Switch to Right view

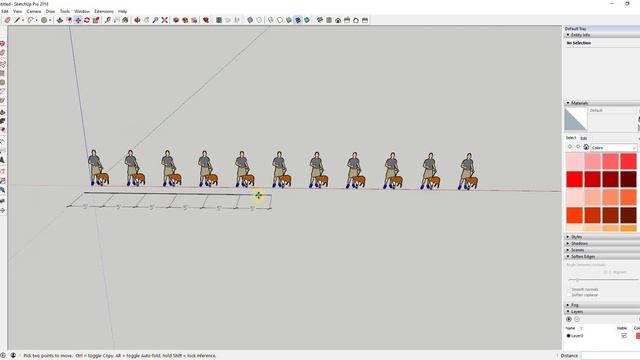pyautogui.click(x=347, y=20)
